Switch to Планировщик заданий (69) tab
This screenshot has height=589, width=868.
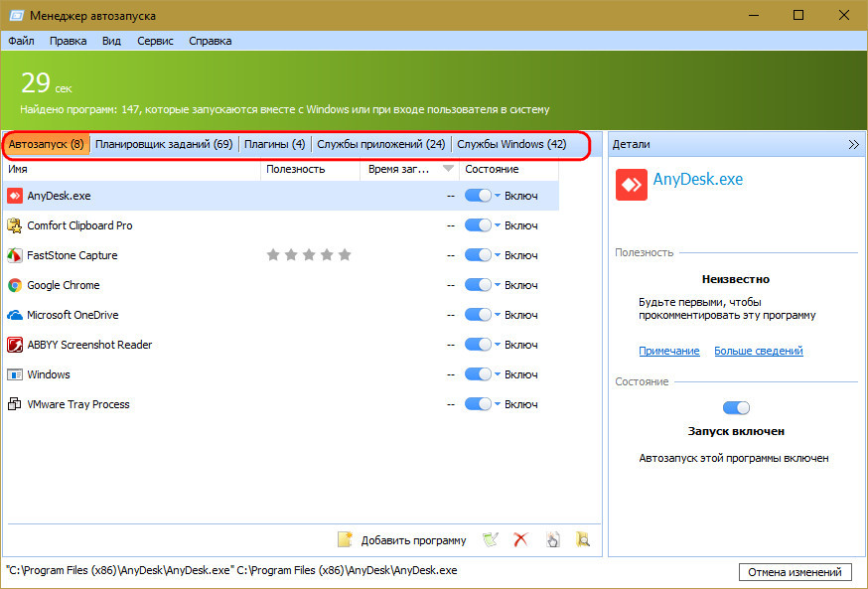click(164, 144)
